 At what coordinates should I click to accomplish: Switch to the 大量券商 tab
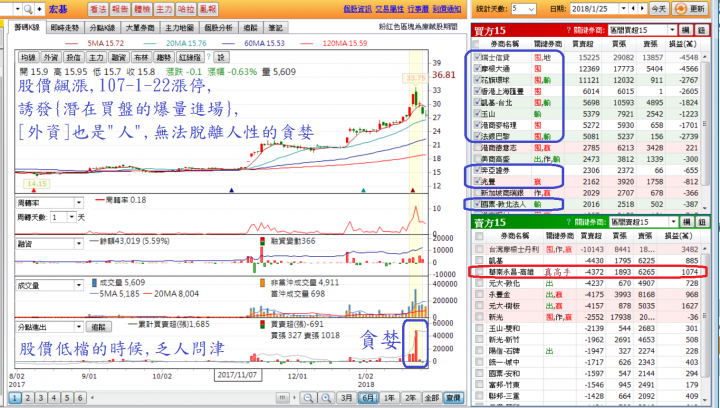click(x=140, y=28)
